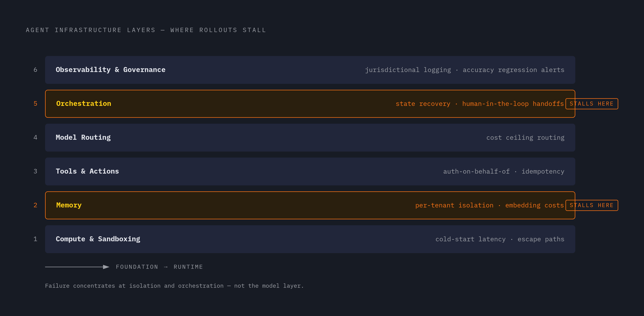
Task: Click the Compute & Sandboxing layer title
Action: click(x=98, y=239)
